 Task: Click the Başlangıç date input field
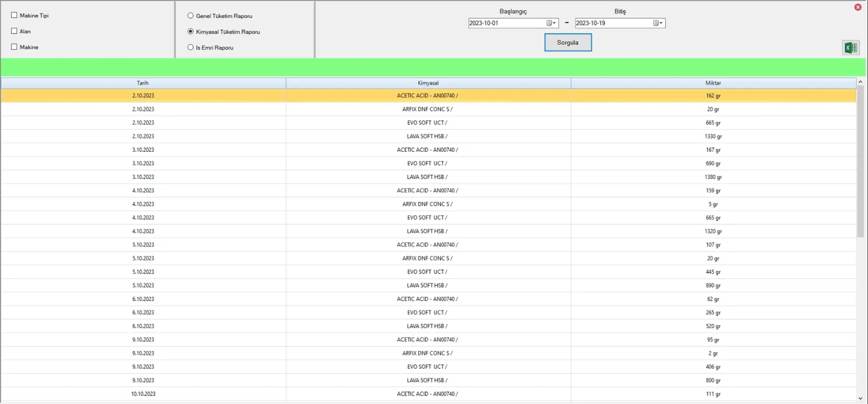[506, 23]
